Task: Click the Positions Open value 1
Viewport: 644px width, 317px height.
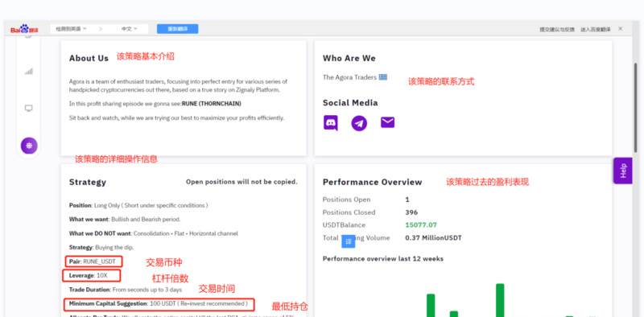Action: coord(407,200)
